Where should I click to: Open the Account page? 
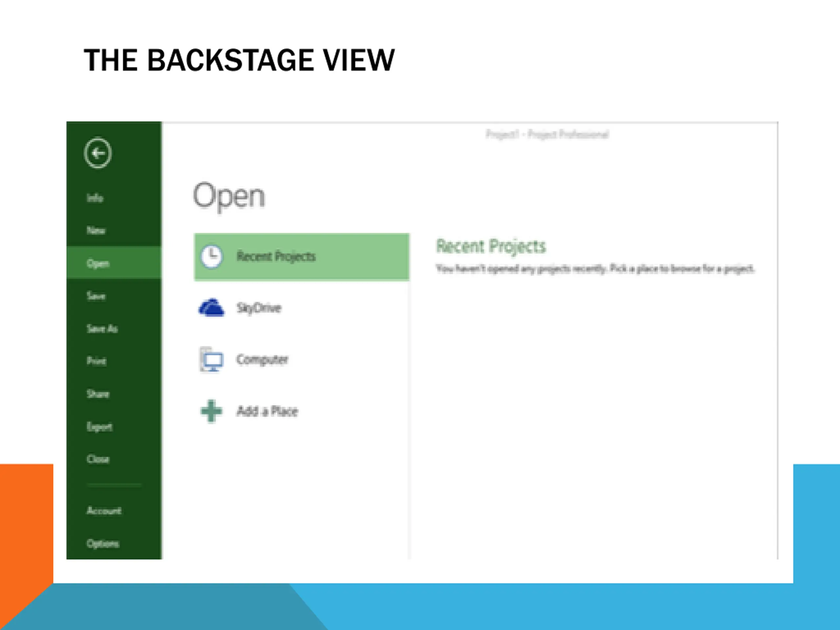[104, 510]
